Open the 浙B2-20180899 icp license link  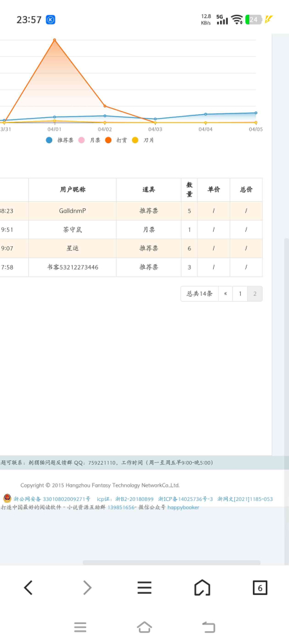click(x=135, y=499)
